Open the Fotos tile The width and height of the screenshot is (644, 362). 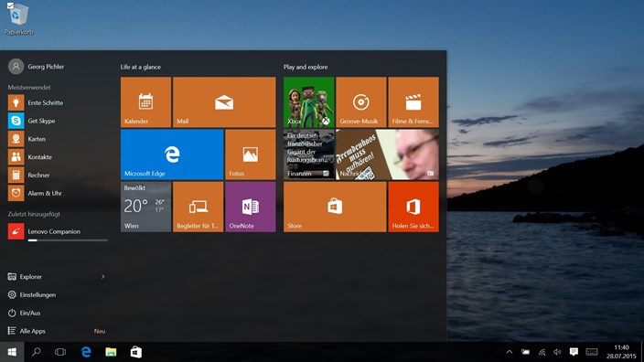pyautogui.click(x=250, y=154)
